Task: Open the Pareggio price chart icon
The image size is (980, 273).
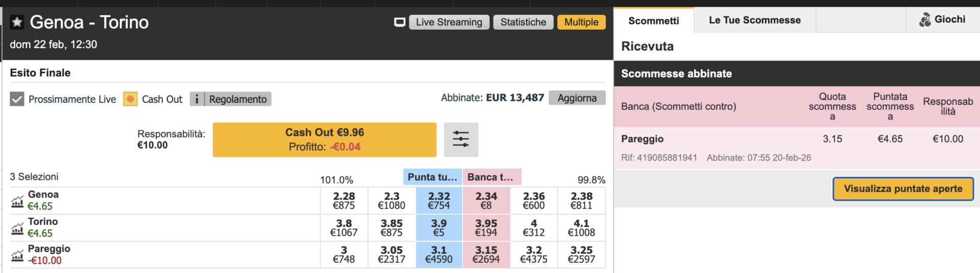Action: 17,255
